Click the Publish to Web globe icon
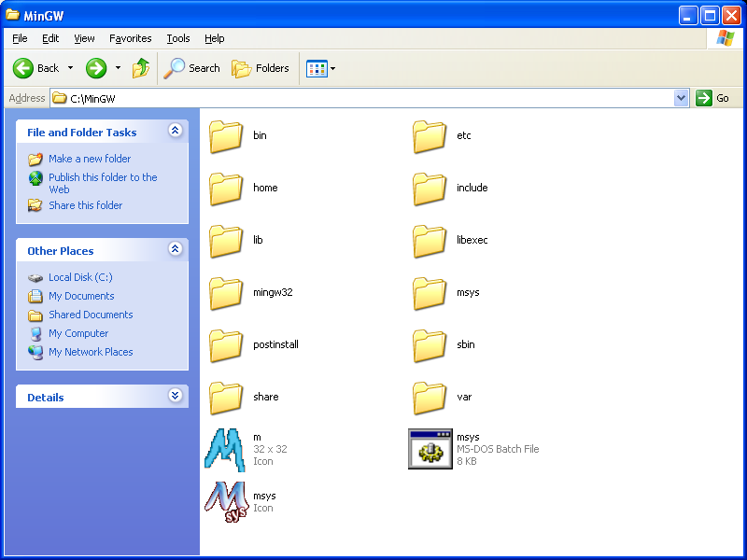This screenshot has height=560, width=747. [x=35, y=178]
